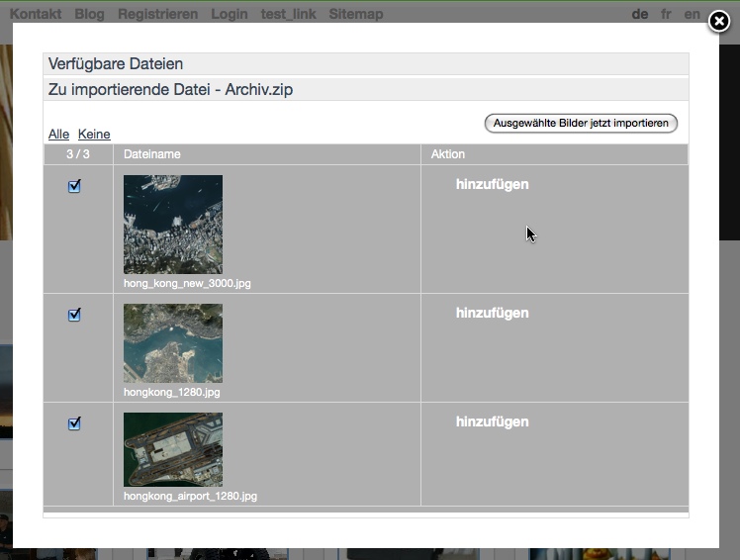Click the hongkong_1280.jpg thumbnail image
The height and width of the screenshot is (560, 740).
point(173,343)
